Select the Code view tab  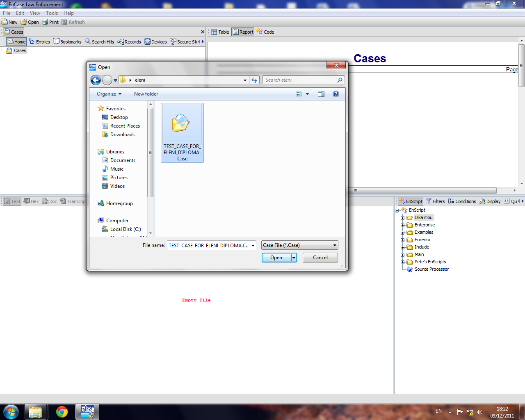pyautogui.click(x=265, y=32)
